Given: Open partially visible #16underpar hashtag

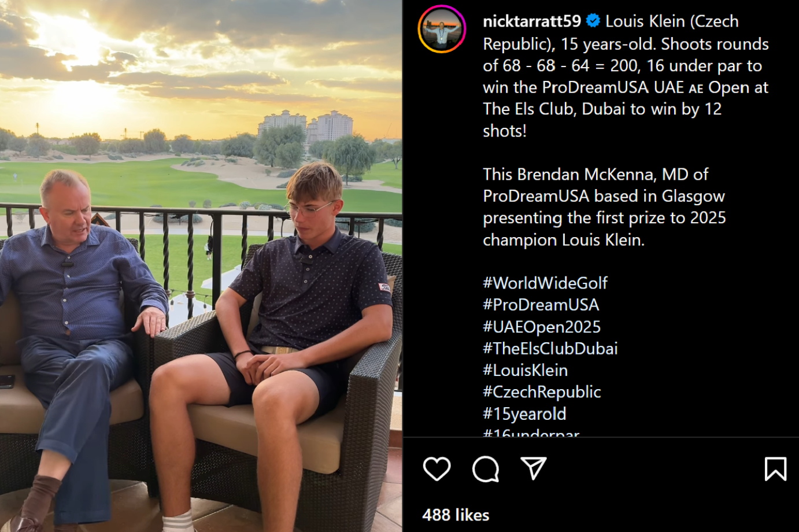Looking at the screenshot, I should tap(531, 433).
